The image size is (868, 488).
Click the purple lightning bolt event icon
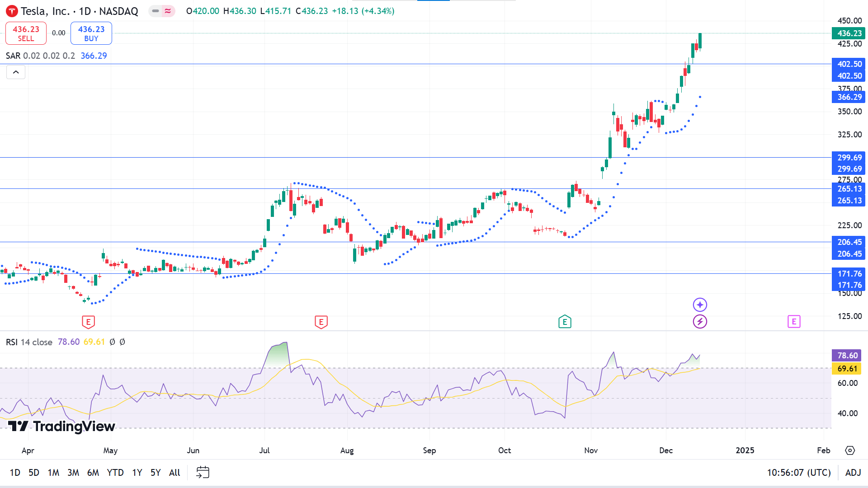pos(700,322)
